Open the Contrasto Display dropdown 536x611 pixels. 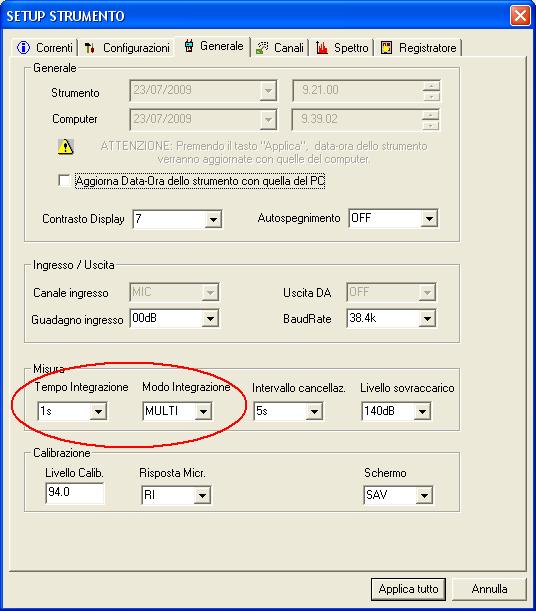pos(213,219)
